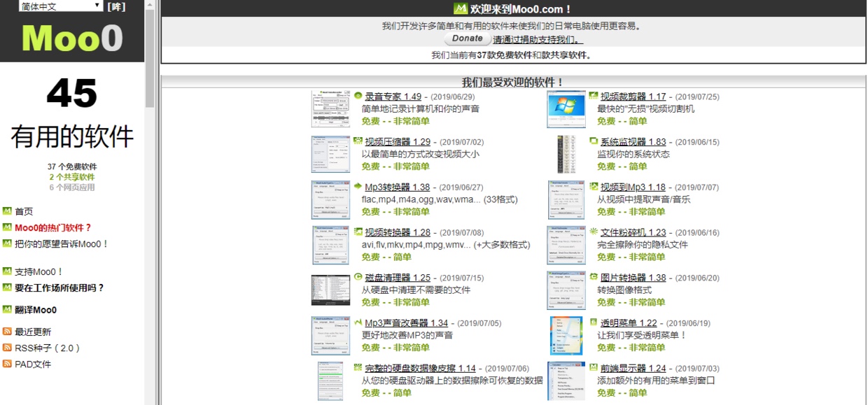Open the 系统监视器 1.83 link

click(x=633, y=142)
